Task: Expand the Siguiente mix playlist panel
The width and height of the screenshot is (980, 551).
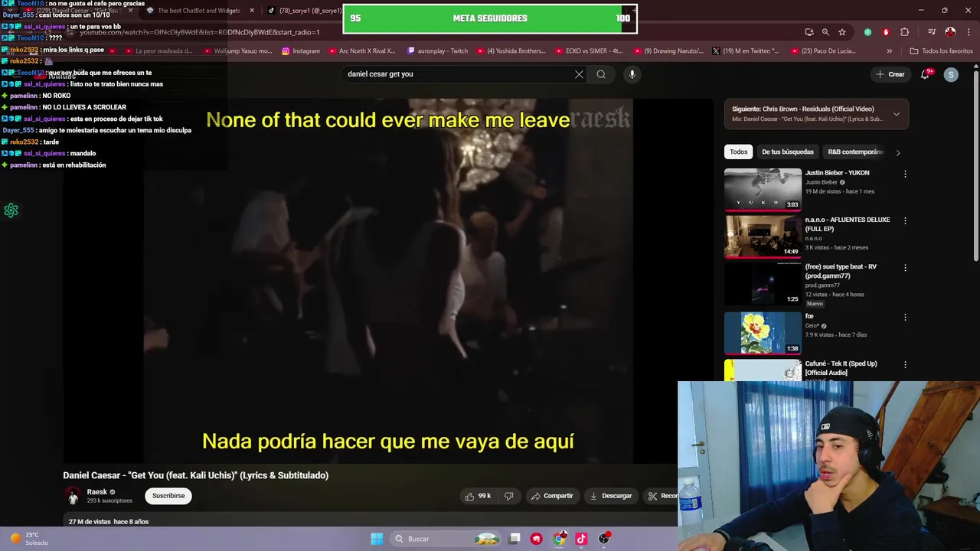Action: pyautogui.click(x=897, y=114)
